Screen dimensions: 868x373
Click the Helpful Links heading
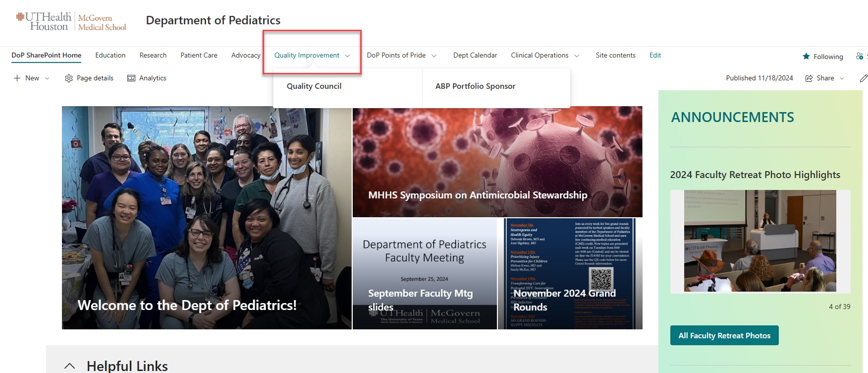click(127, 366)
